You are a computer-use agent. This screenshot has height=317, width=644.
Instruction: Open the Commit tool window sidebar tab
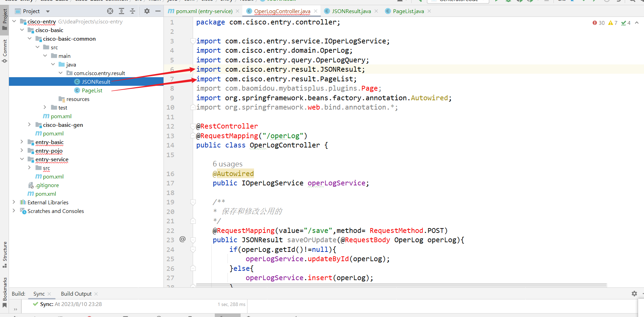4,51
